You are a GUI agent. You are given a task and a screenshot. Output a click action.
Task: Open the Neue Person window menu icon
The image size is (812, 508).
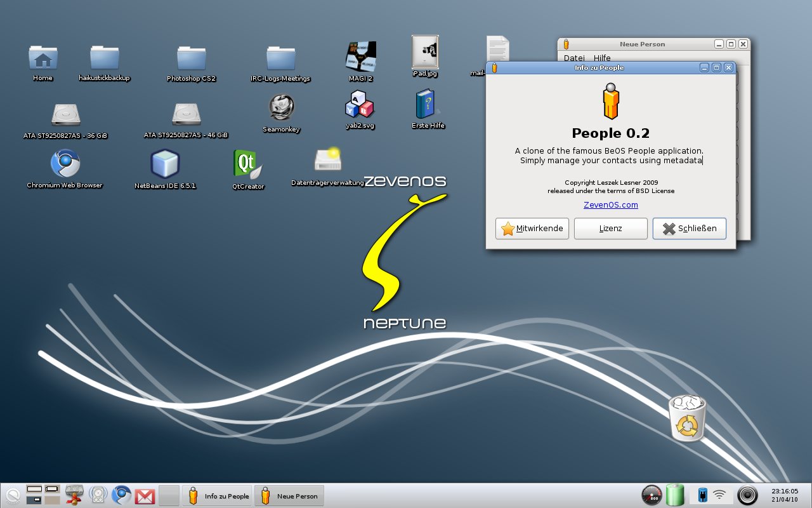tap(566, 44)
